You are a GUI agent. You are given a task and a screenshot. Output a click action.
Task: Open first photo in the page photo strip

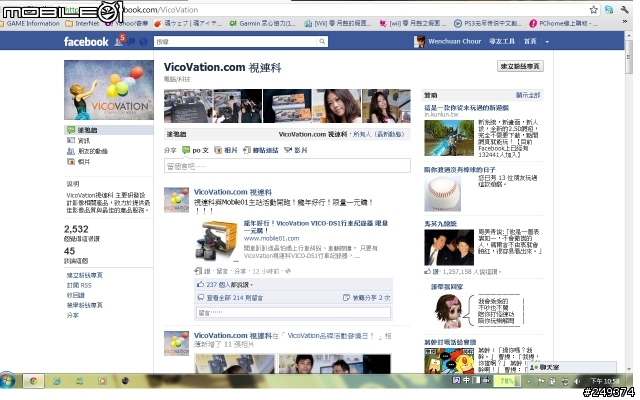pos(188,106)
